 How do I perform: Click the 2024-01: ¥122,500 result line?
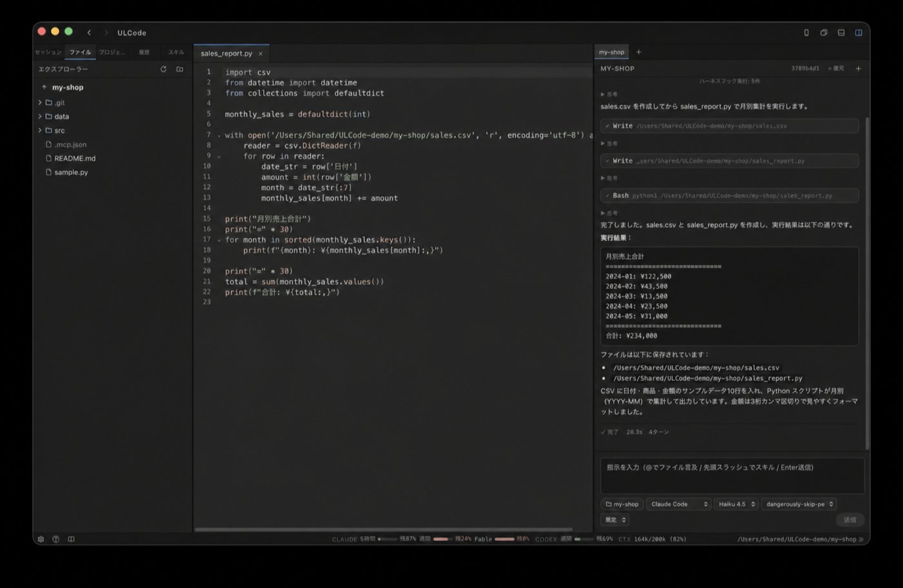639,277
